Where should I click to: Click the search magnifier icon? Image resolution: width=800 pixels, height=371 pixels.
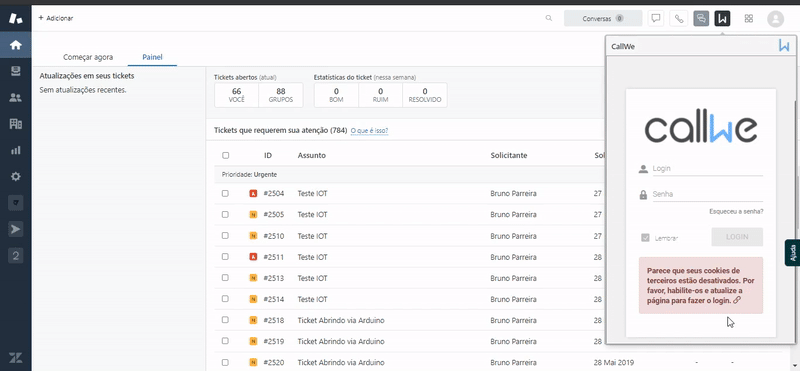pos(549,18)
